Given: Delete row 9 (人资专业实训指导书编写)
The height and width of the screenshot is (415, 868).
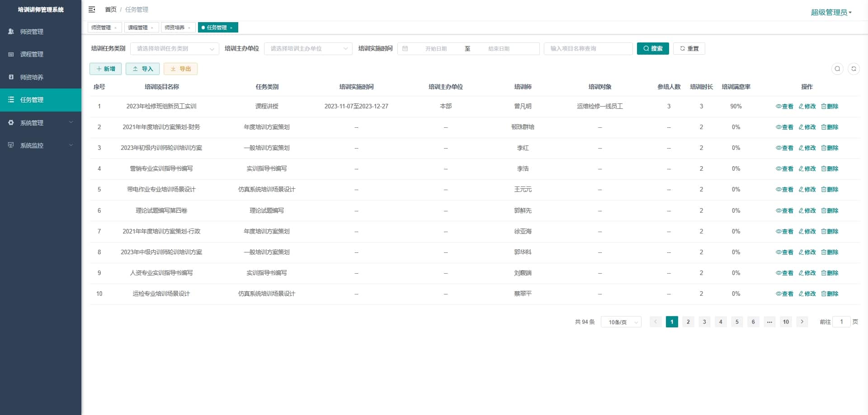Looking at the screenshot, I should (x=830, y=273).
